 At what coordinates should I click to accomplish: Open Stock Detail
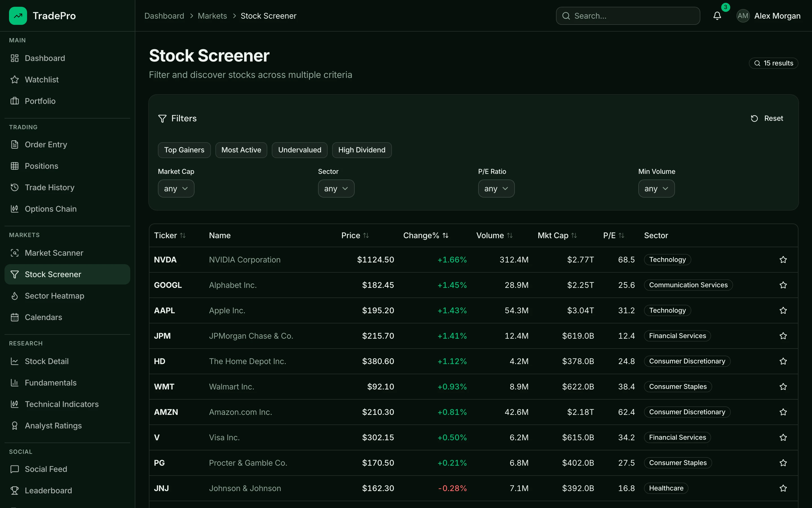click(67, 362)
